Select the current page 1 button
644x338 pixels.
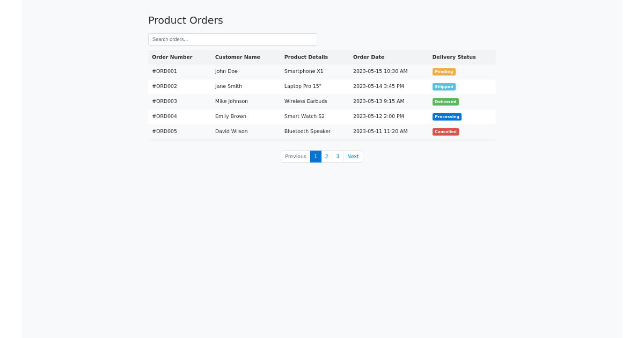click(x=316, y=156)
